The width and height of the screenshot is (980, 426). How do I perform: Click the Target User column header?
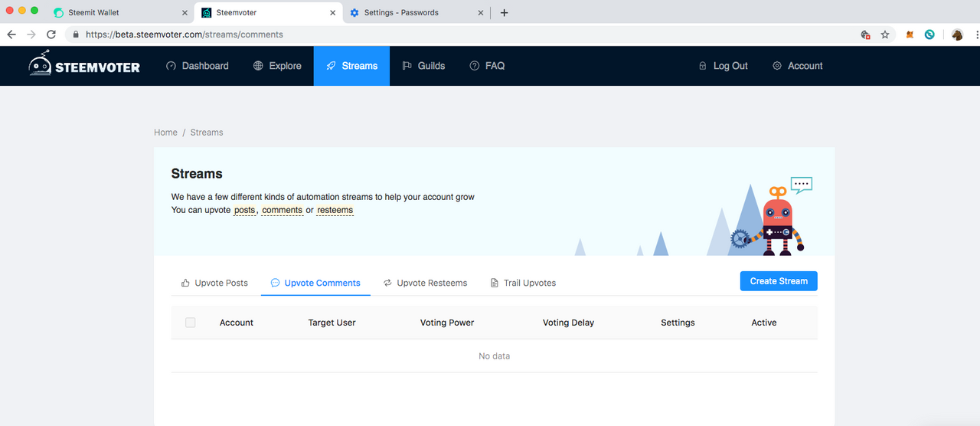(332, 323)
